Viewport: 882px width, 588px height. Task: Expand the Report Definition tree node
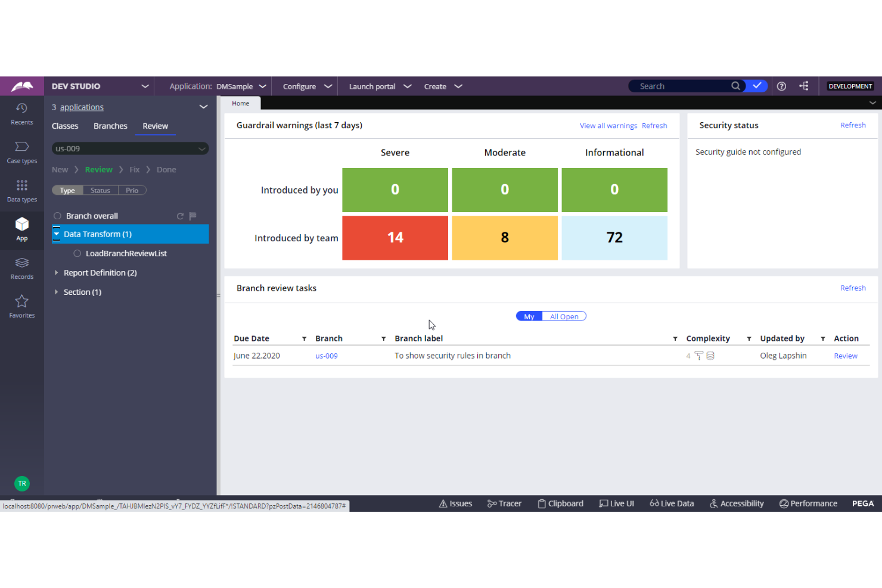click(56, 272)
